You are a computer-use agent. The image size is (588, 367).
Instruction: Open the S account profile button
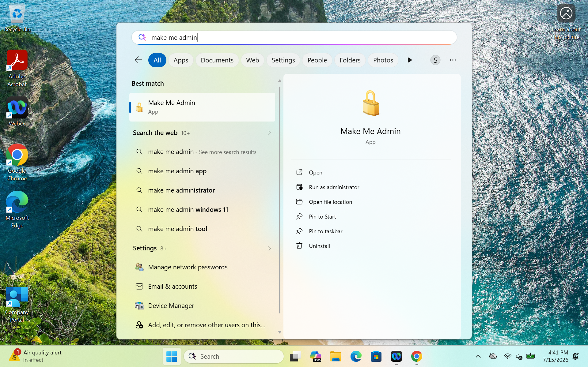(435, 60)
